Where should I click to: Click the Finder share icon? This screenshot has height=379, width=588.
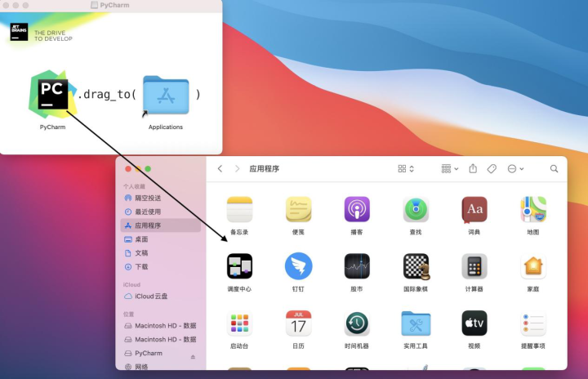pyautogui.click(x=473, y=168)
